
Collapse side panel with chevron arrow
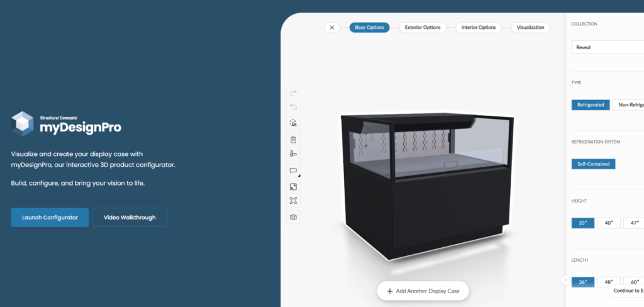(565, 280)
